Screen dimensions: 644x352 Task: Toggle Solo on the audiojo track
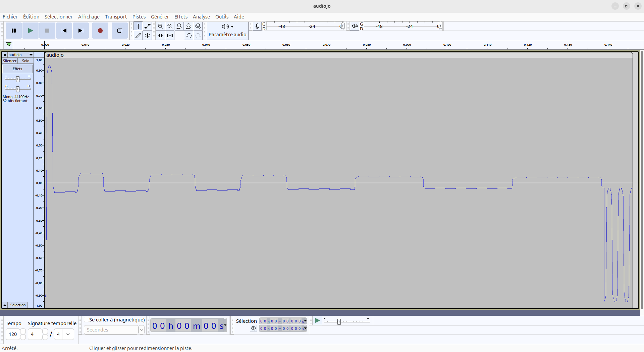click(x=25, y=61)
